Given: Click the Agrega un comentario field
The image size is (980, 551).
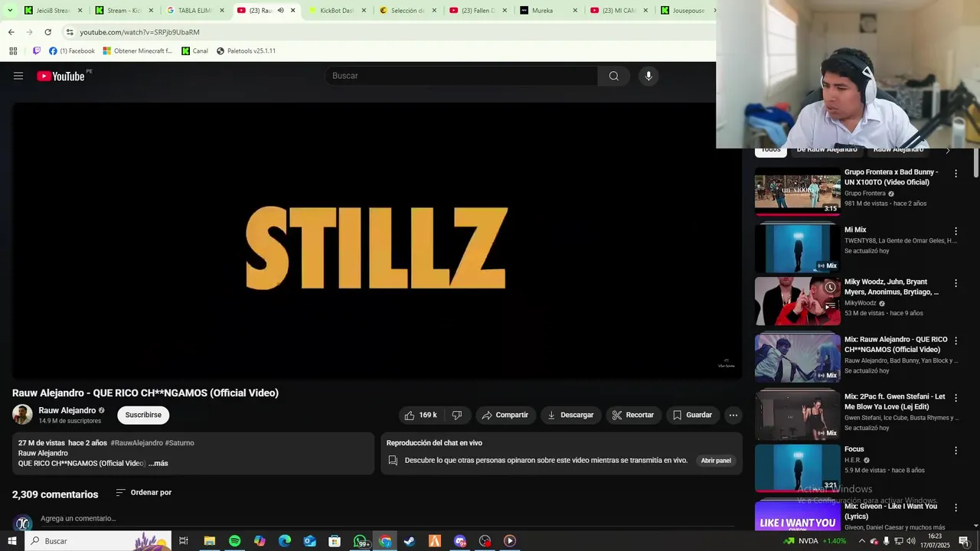Looking at the screenshot, I should [x=78, y=519].
